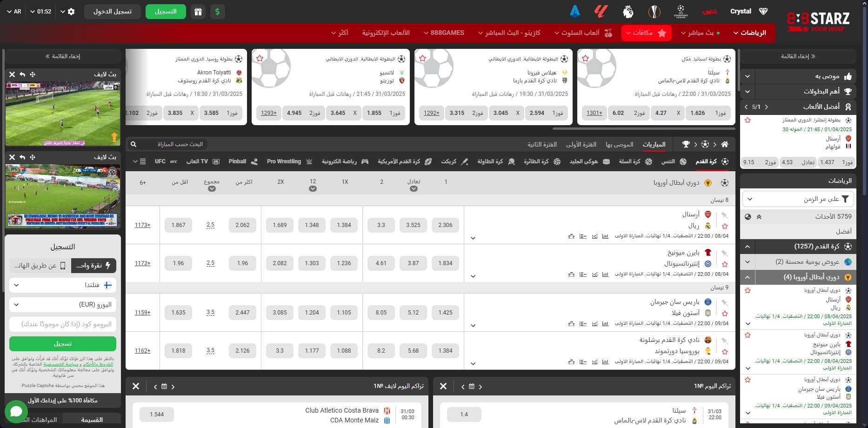
Task: Hide the right sidebar menu
Action: (798, 56)
